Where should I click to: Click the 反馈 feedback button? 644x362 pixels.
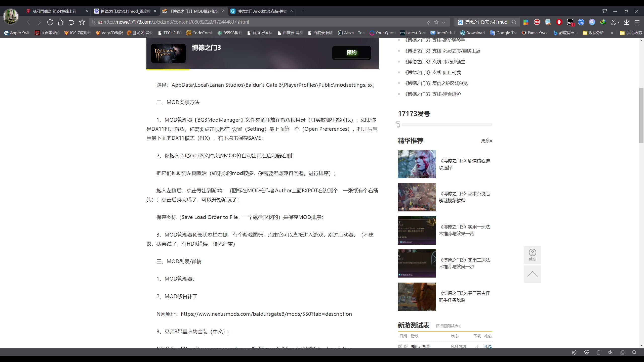point(532,255)
